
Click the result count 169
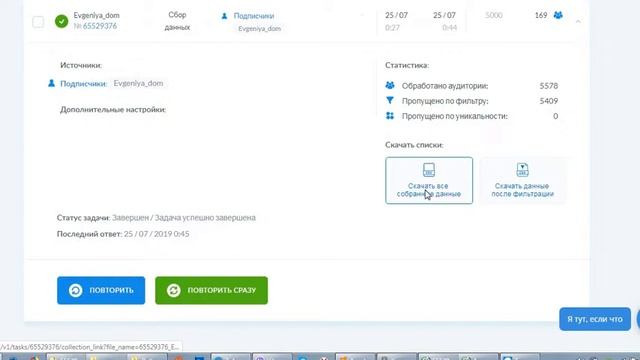coord(541,15)
